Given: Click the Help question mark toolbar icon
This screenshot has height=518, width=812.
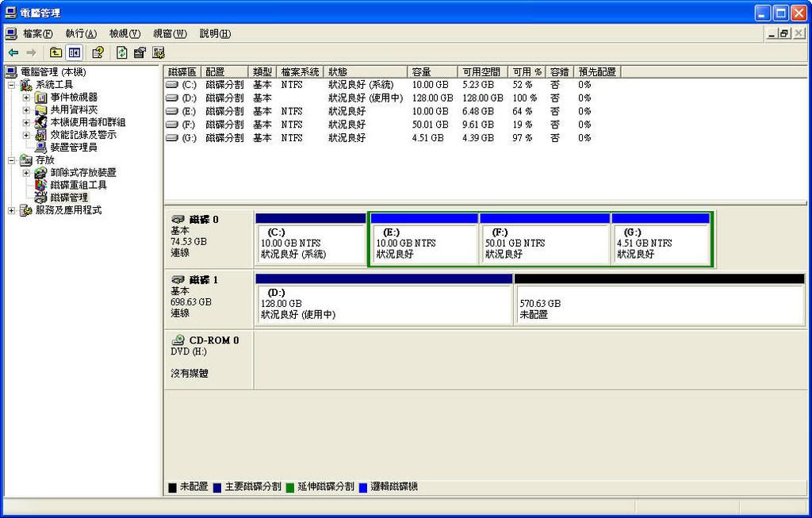Looking at the screenshot, I should click(x=98, y=52).
